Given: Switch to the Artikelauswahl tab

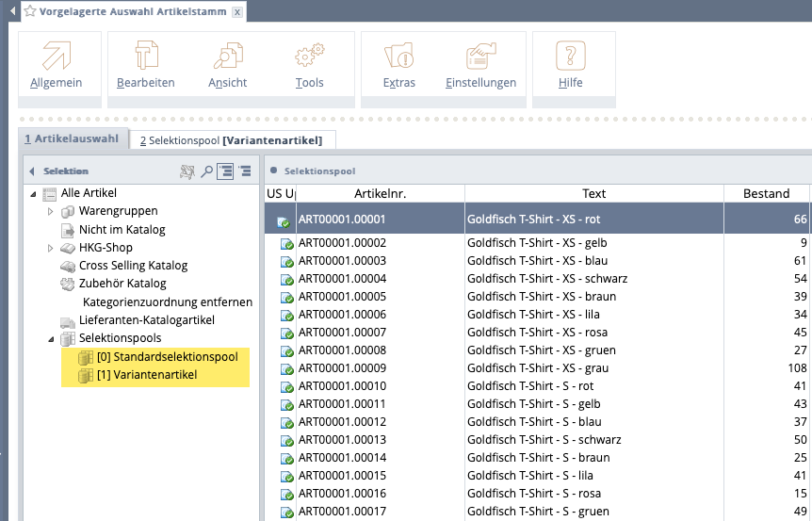Looking at the screenshot, I should coord(72,139).
